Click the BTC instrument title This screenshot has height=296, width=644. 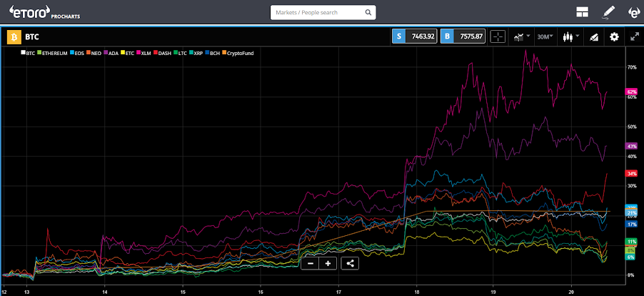pos(32,37)
